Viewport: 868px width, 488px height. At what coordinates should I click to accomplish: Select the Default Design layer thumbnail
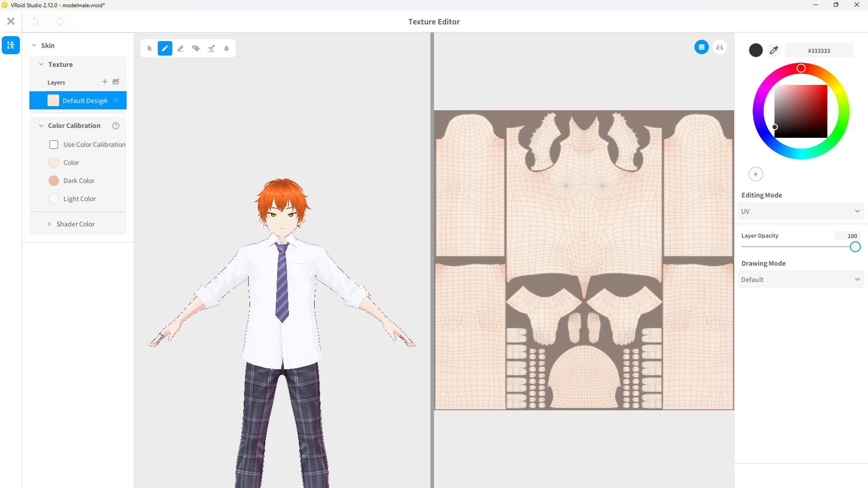click(x=53, y=100)
